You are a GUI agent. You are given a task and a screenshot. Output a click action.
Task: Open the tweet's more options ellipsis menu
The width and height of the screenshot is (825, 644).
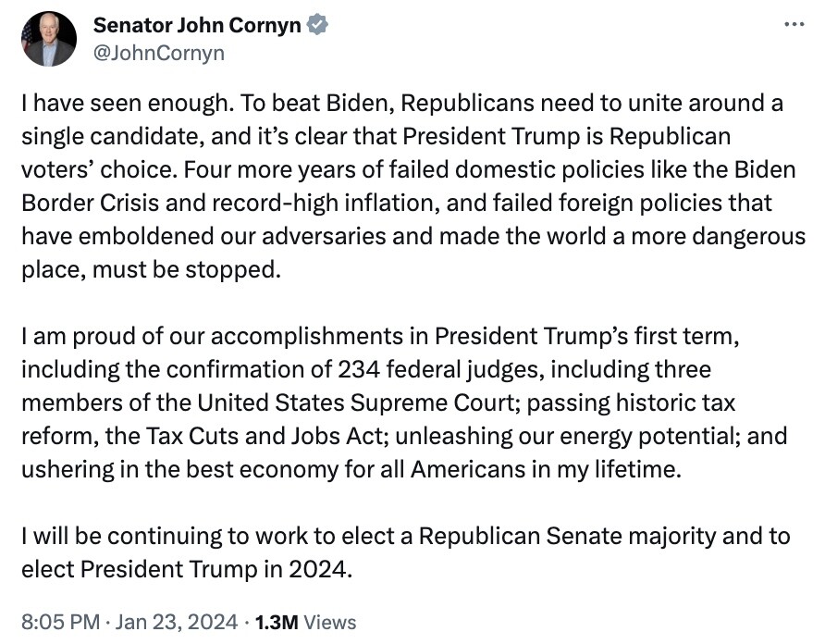[x=793, y=25]
